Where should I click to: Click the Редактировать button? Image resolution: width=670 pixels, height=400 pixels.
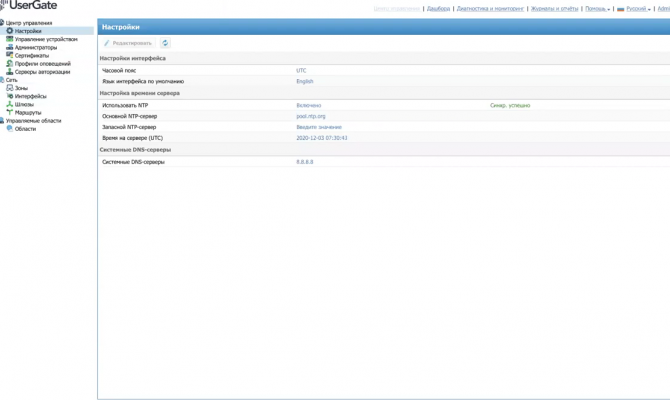(128, 43)
